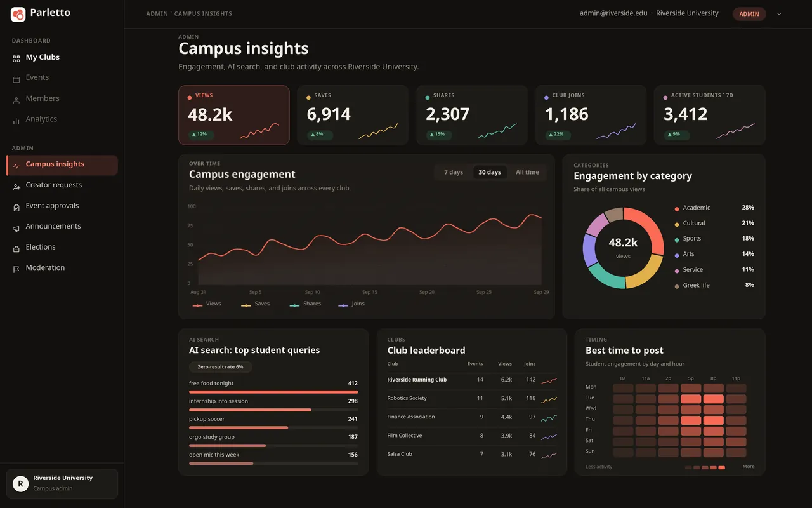Screen dimensions: 812x508
Task: Go to Elections admin page
Action: 62,247
